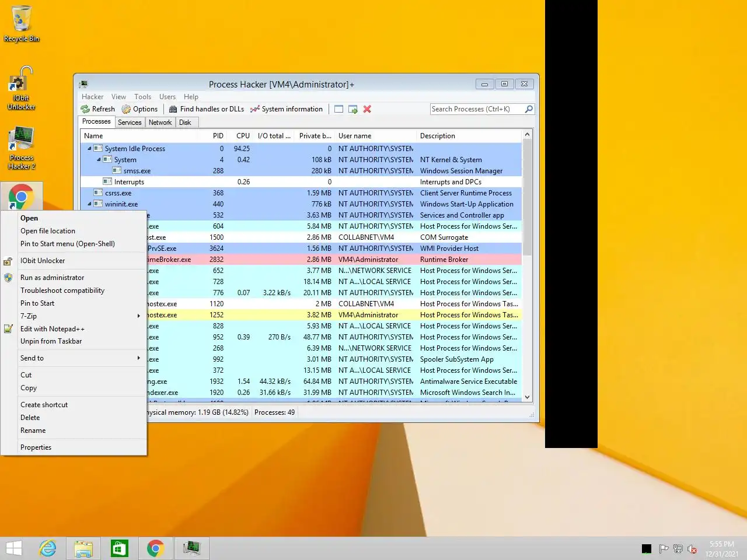Switch to the Services tab
The image size is (747, 560).
[x=130, y=123]
